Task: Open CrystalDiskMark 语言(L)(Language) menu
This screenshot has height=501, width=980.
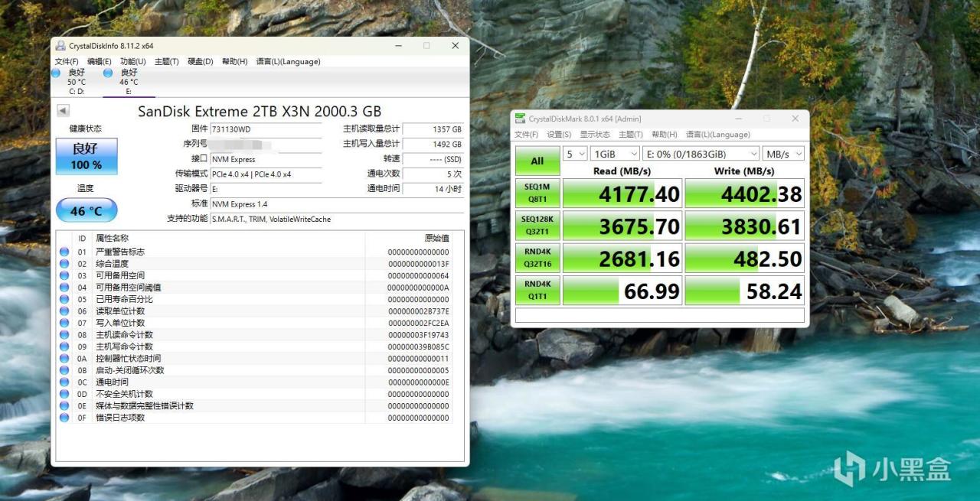Action: click(718, 135)
